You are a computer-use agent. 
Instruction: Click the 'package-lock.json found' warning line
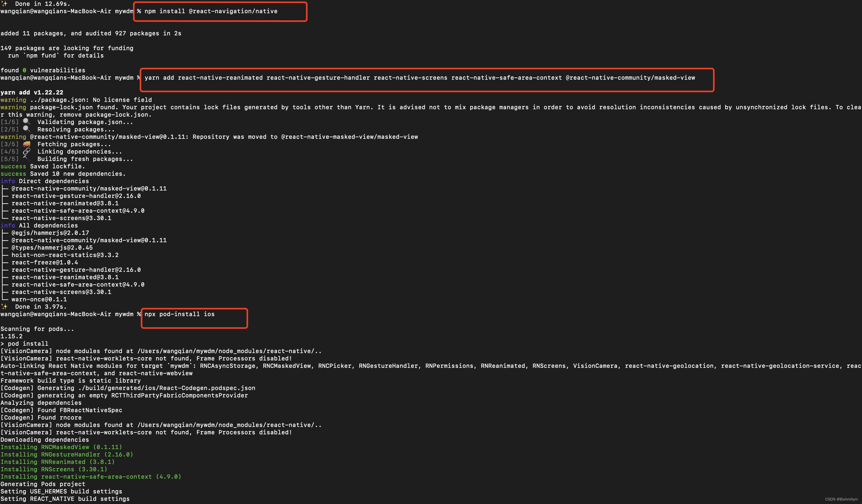tap(431, 107)
